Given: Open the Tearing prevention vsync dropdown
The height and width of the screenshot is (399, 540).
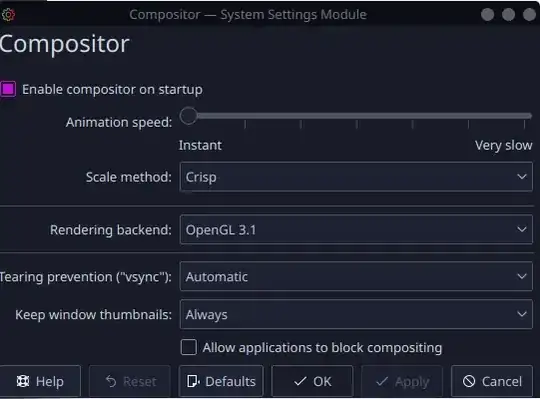Looking at the screenshot, I should [356, 276].
